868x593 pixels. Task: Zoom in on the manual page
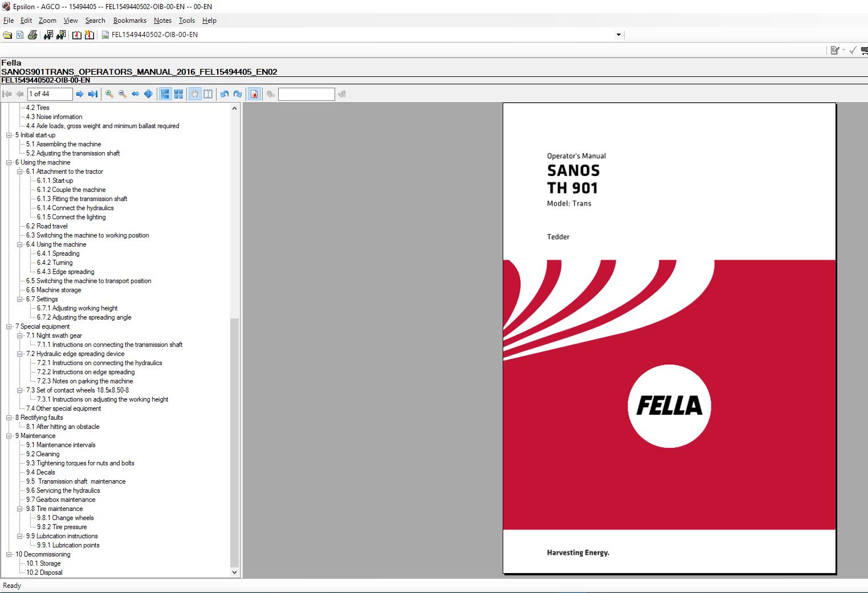108,94
